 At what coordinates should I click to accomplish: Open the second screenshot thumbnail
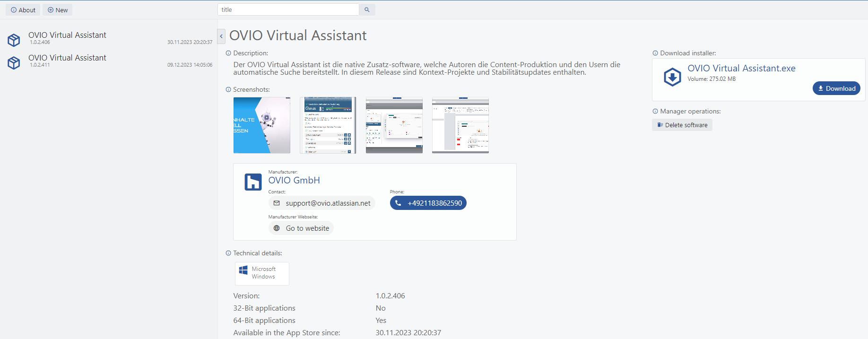[x=328, y=125]
